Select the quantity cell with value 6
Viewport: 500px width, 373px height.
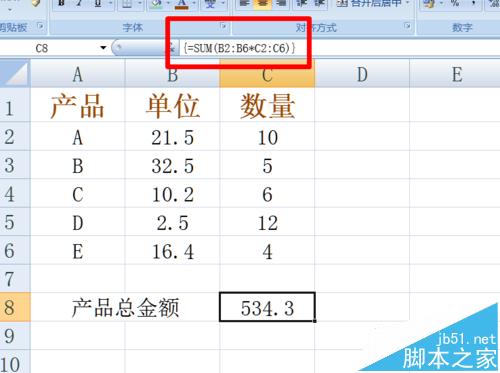coord(267,194)
